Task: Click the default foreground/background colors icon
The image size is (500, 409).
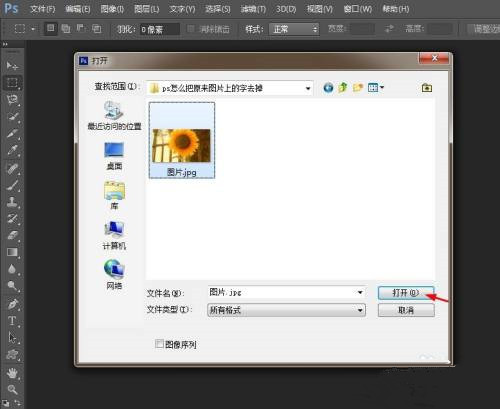Action: point(6,403)
